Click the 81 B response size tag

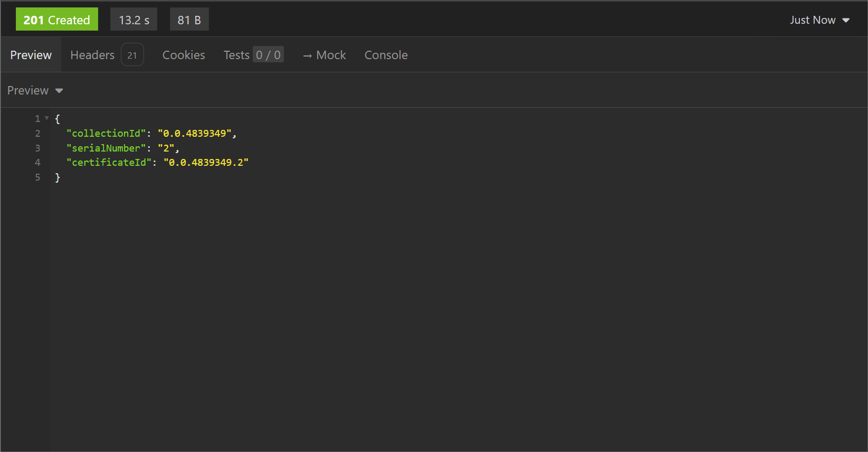[x=189, y=20]
